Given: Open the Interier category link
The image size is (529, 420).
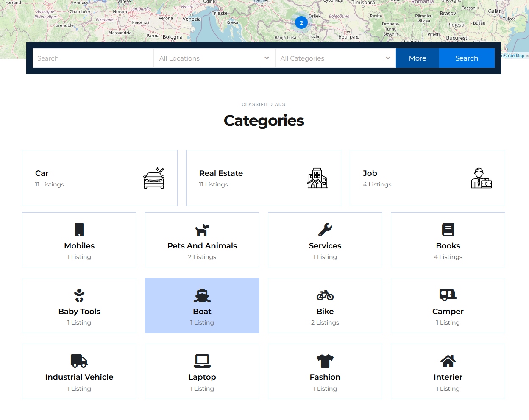Looking at the screenshot, I should coord(448,377).
